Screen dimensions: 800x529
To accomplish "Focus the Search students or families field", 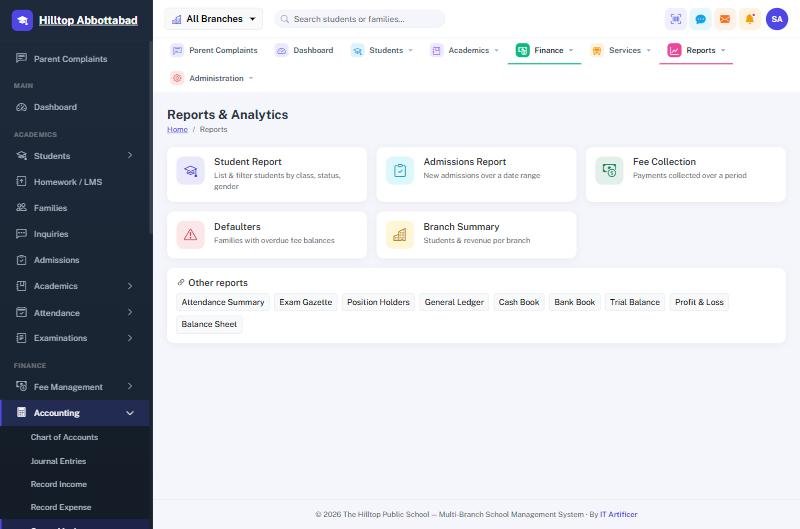I will click(360, 19).
